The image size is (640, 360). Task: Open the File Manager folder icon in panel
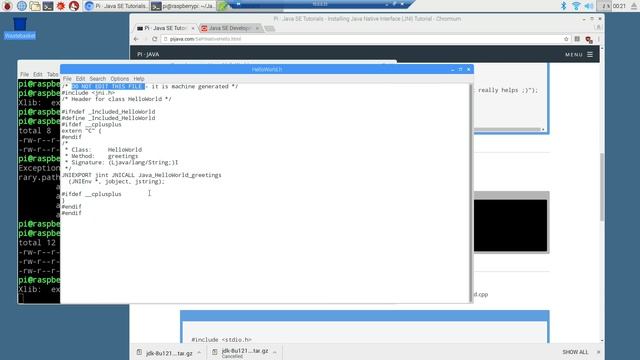[35, 6]
